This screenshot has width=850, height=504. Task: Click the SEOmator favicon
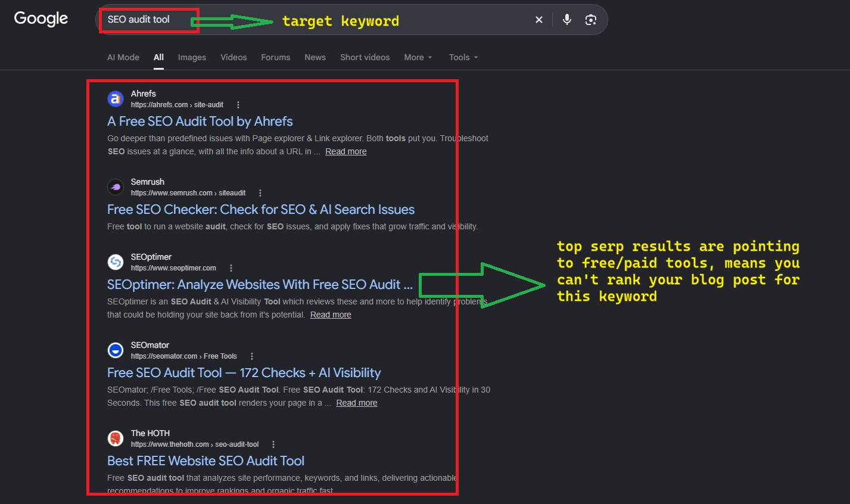tap(115, 350)
